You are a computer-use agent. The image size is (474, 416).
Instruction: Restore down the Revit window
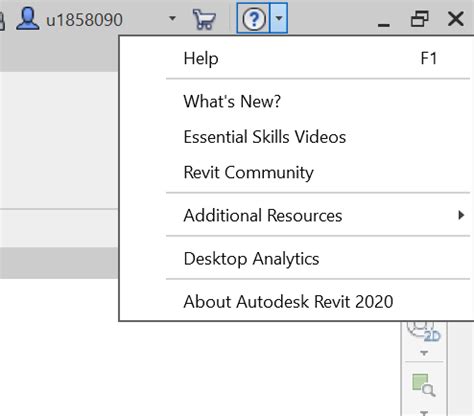[419, 19]
